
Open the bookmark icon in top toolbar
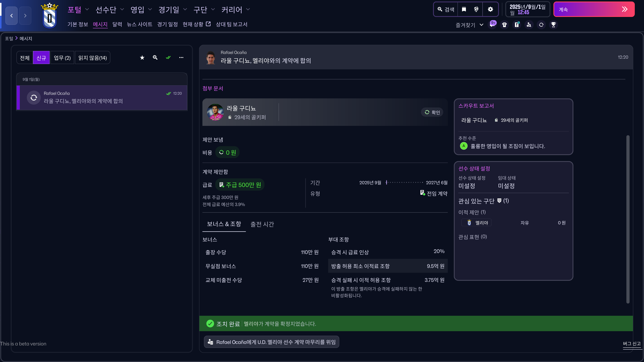point(464,10)
